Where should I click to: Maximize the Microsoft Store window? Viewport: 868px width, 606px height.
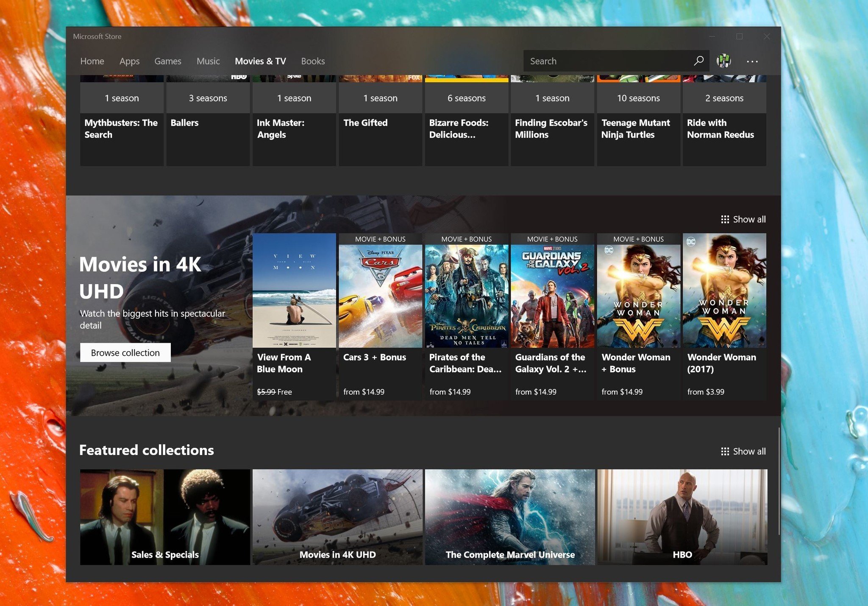pyautogui.click(x=739, y=36)
